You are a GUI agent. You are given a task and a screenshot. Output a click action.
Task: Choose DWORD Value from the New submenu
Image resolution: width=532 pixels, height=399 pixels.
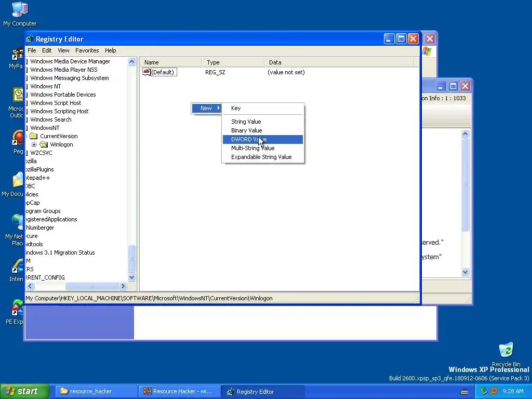262,139
